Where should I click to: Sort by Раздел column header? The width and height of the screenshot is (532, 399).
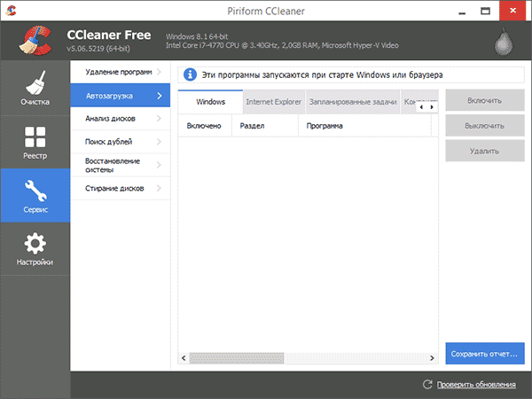(264, 126)
